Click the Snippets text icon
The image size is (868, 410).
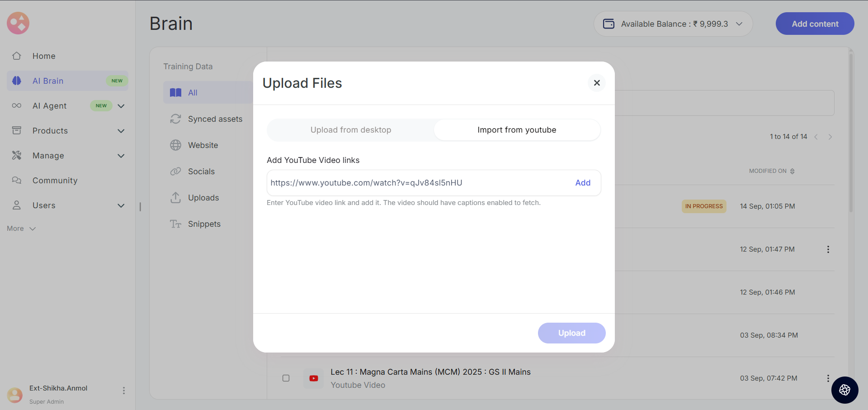pos(175,224)
